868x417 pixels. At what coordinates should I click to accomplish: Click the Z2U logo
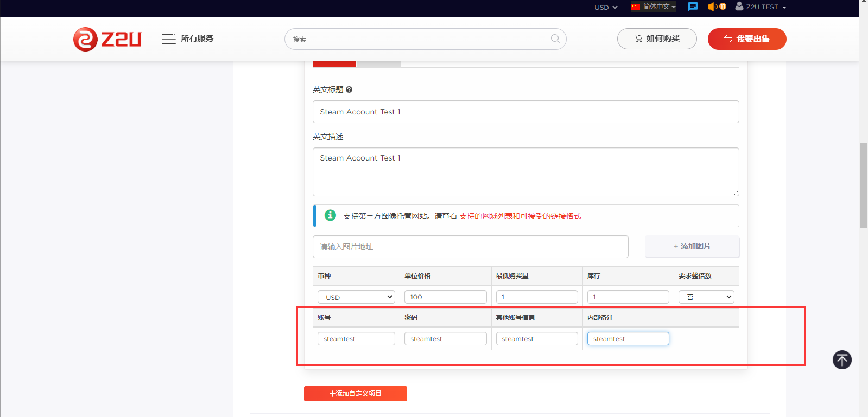[107, 39]
